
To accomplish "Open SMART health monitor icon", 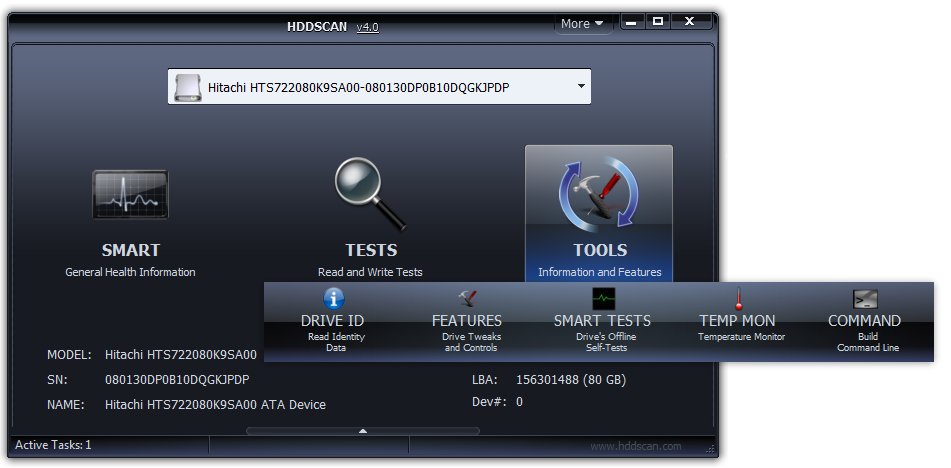I will [x=130, y=194].
